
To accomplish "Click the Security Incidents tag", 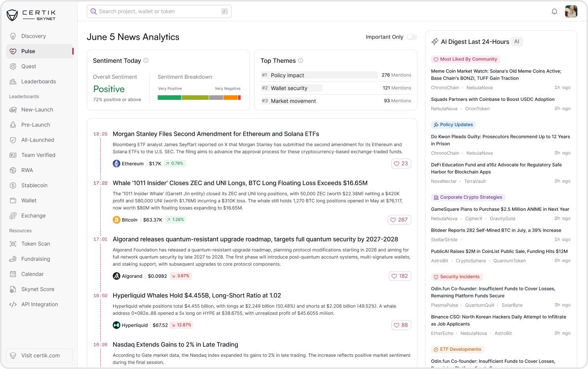I will pyautogui.click(x=457, y=277).
